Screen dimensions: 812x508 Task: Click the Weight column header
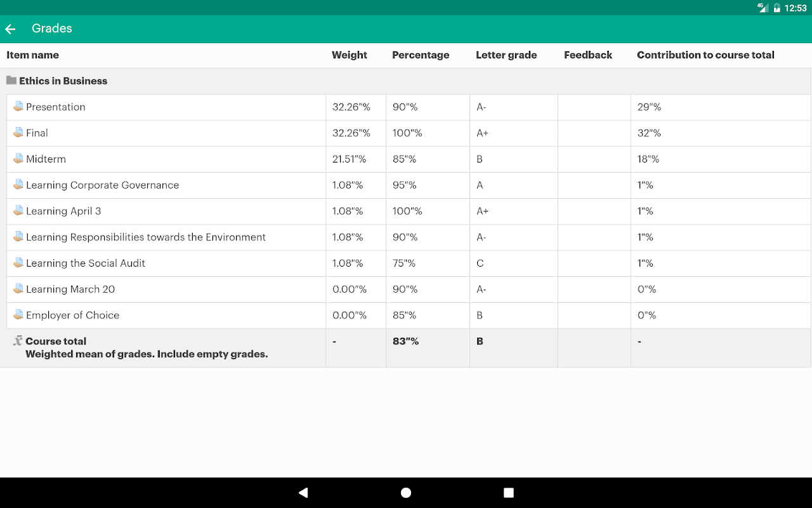(350, 55)
